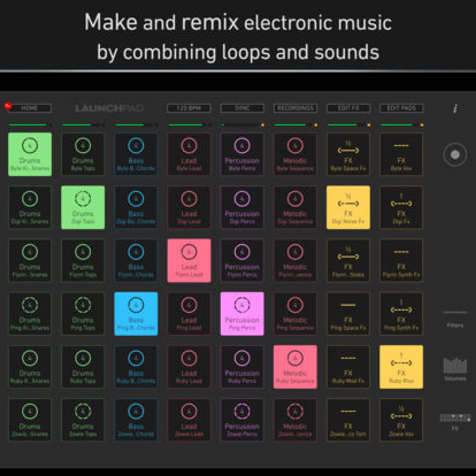Launch the Zowie Tops drums pad

[83, 420]
